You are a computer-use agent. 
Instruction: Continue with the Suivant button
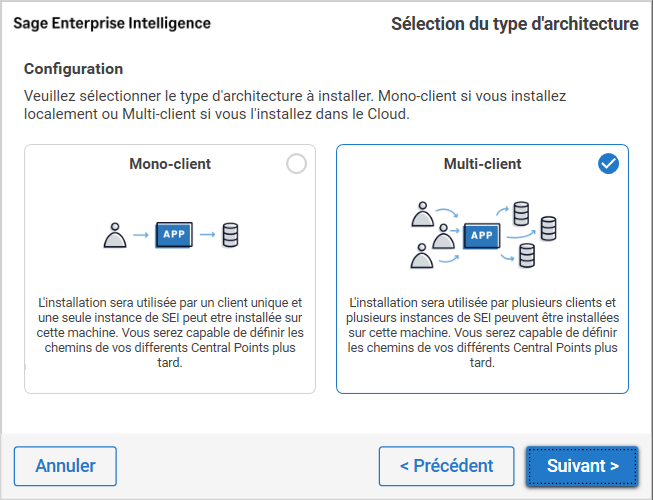(582, 466)
